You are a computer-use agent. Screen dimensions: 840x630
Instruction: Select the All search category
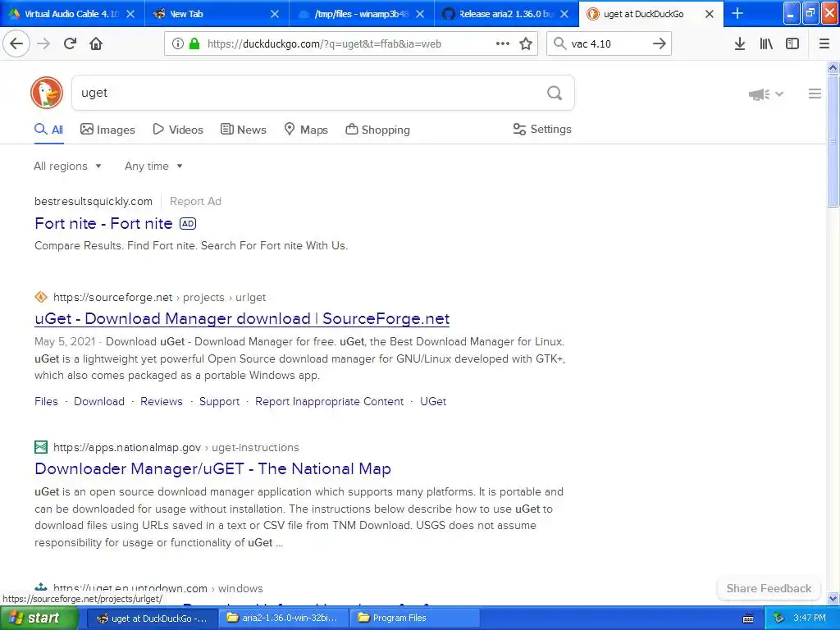(x=48, y=130)
